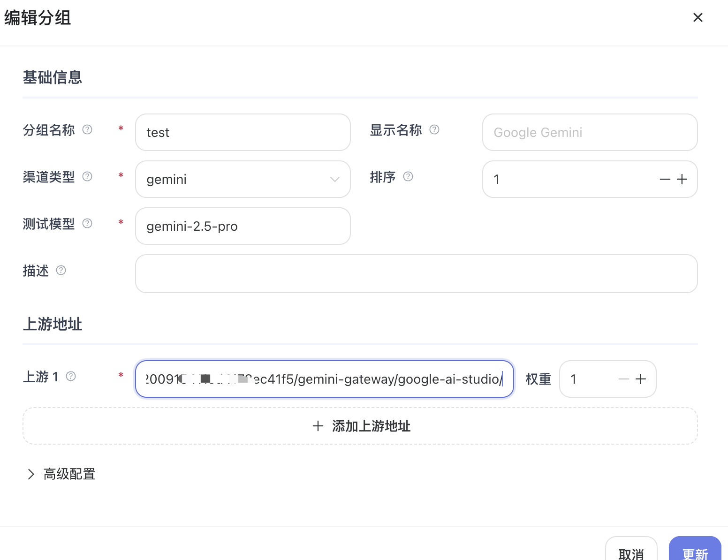Viewport: 728px width, 560px height.
Task: Focus the 测试模型 field with gemini-2.5-pro
Action: 243,226
